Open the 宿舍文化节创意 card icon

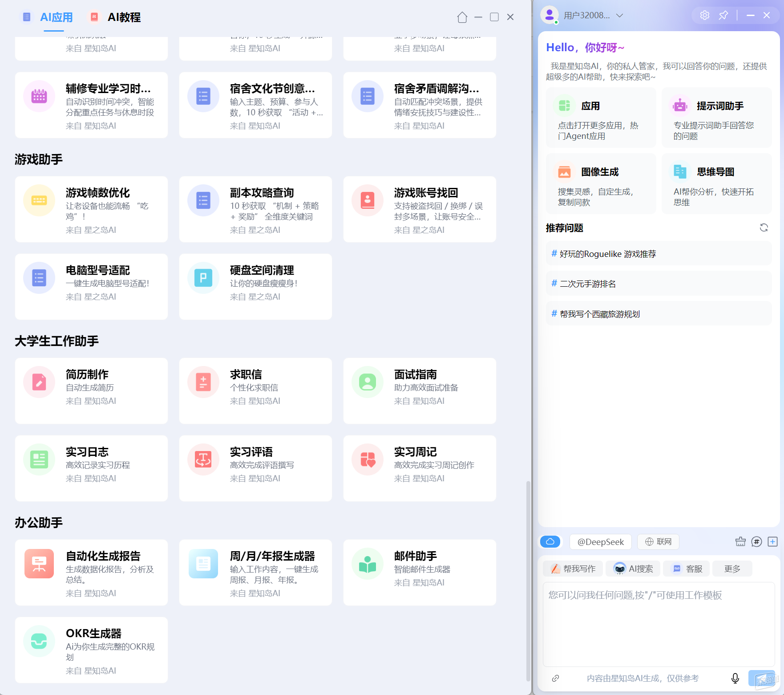click(203, 96)
